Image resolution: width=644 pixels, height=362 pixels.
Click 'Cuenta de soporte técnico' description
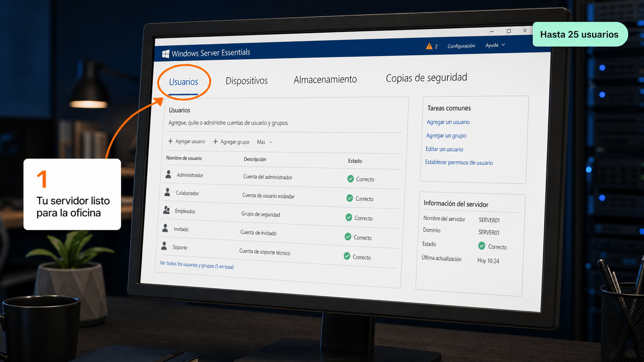265,252
